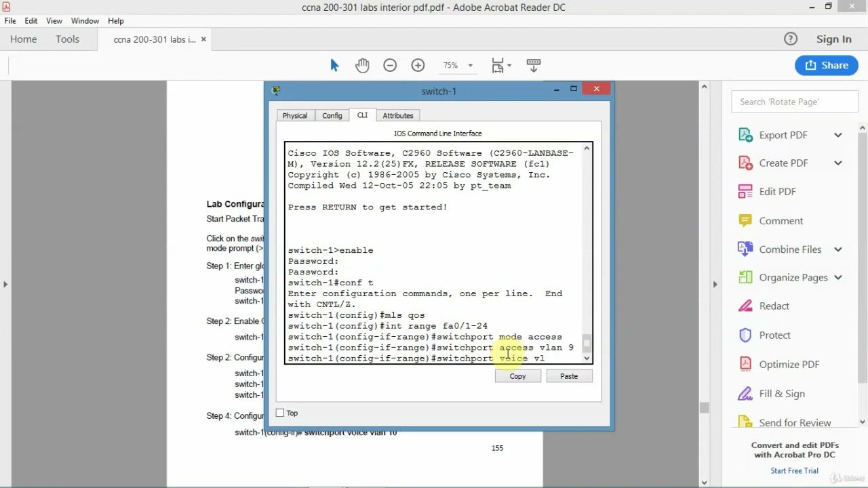Expand the Organize Pages chevron

point(838,277)
